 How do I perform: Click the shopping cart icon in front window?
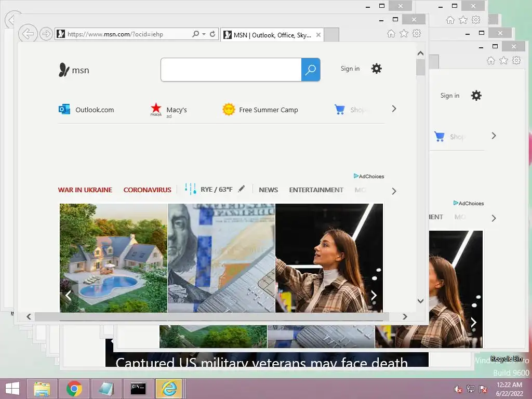pos(340,110)
